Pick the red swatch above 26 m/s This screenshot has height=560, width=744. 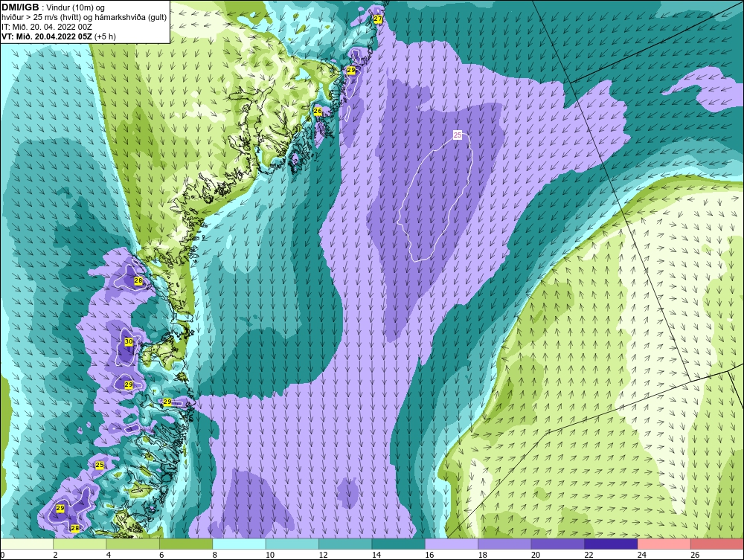click(717, 544)
